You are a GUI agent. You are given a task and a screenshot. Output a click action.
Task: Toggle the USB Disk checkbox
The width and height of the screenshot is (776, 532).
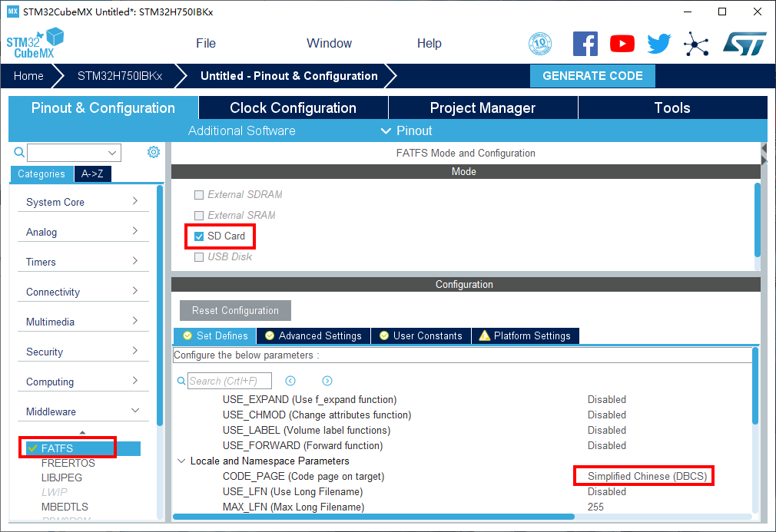pyautogui.click(x=199, y=257)
